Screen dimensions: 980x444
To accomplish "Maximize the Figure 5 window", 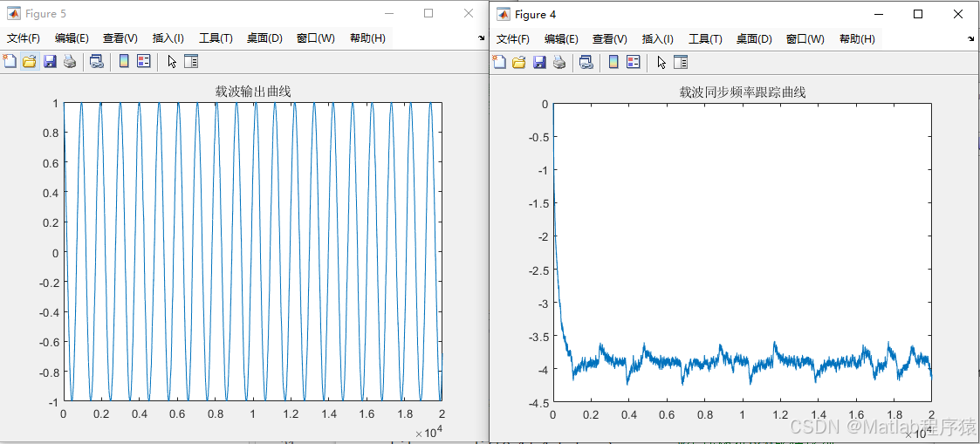I will tap(428, 13).
